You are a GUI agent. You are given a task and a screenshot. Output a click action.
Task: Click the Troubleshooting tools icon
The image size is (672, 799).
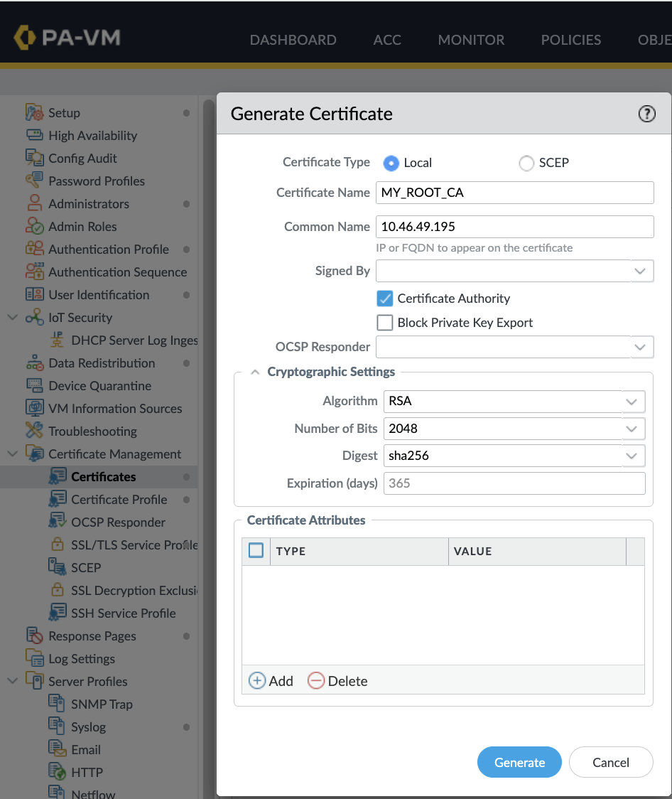34,431
